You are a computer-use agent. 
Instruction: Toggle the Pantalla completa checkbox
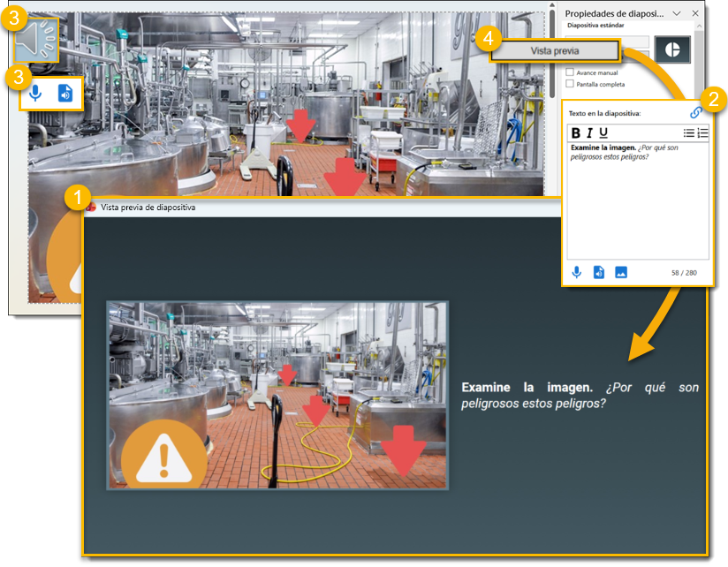click(570, 85)
